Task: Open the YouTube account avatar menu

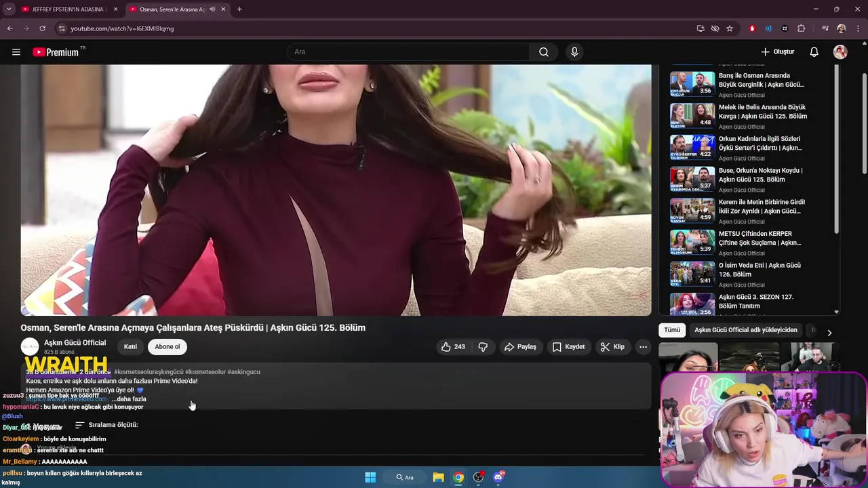Action: pyautogui.click(x=840, y=52)
